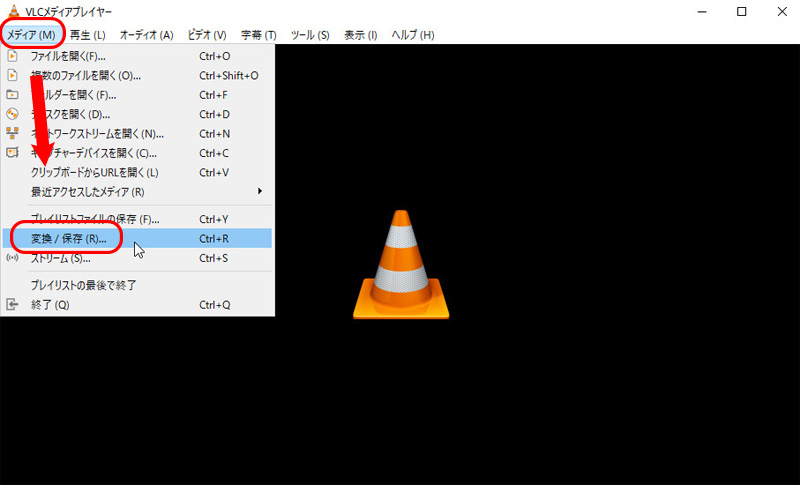
Task: Click the Open Folder icon
Action: (x=12, y=95)
